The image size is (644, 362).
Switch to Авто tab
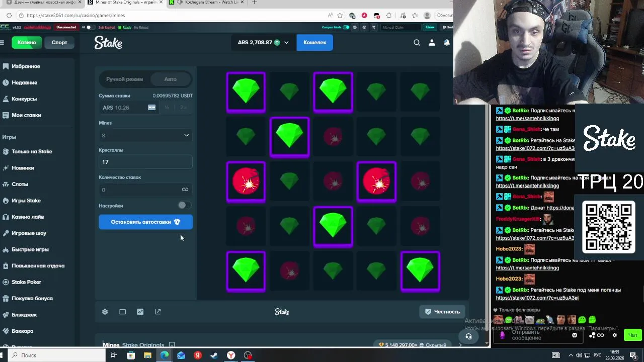[x=170, y=79]
